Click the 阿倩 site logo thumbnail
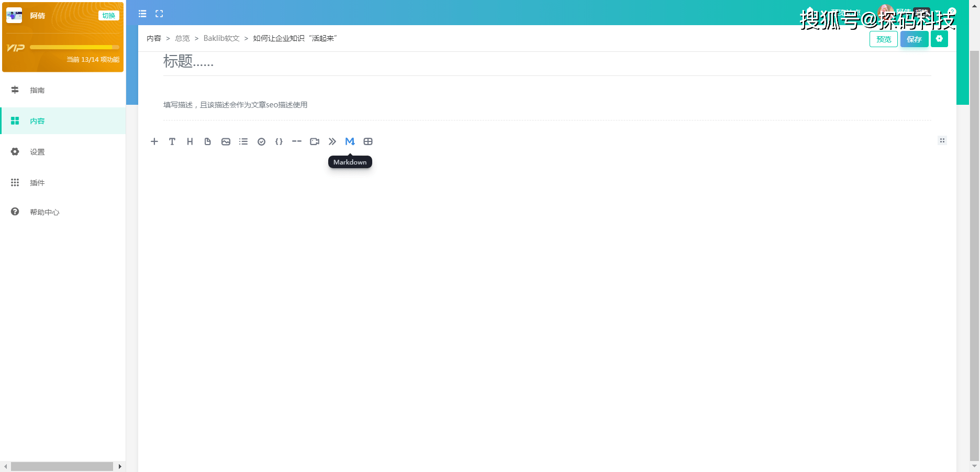Screen dimensions: 980x472 coord(14,15)
